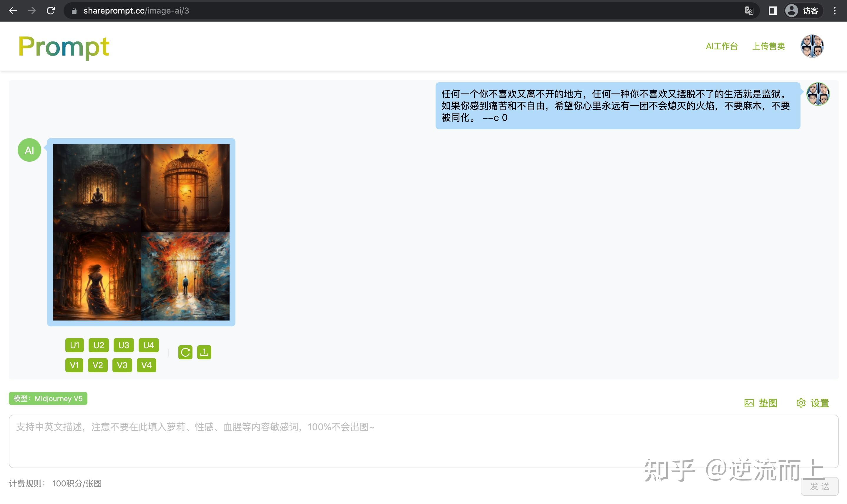Viewport: 847px width, 504px height.
Task: Click the 访客 guest profile button
Action: [x=803, y=11]
